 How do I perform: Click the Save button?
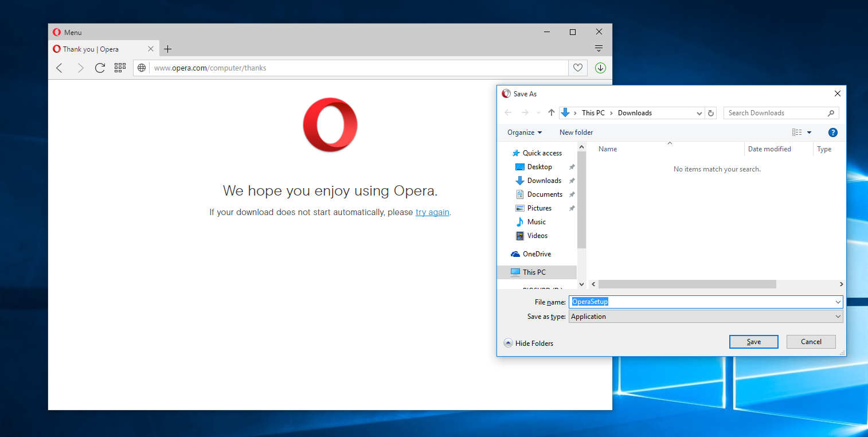tap(753, 342)
